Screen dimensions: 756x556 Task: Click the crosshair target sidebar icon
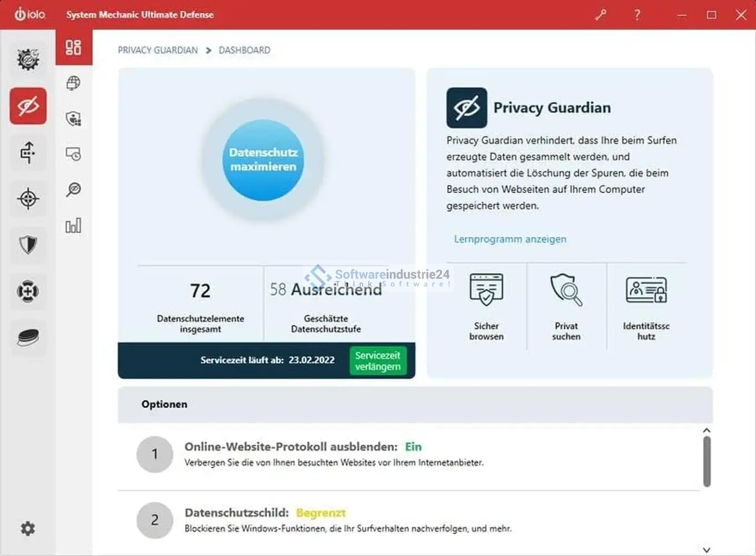click(x=28, y=198)
